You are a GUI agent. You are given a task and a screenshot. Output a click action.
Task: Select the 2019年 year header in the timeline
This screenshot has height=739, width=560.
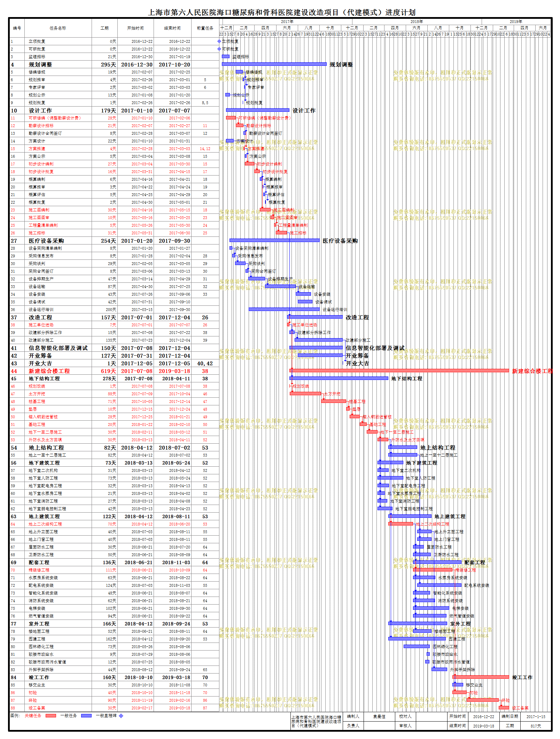[x=516, y=22]
